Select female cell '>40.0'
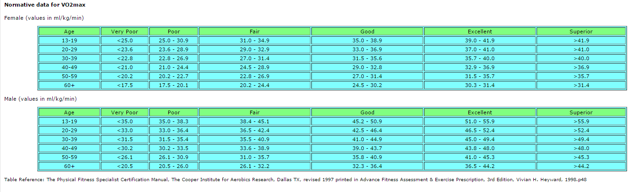644x192 pixels. (x=581, y=58)
